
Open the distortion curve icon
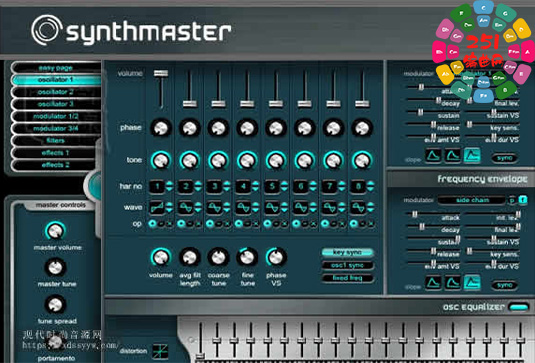pos(160,351)
